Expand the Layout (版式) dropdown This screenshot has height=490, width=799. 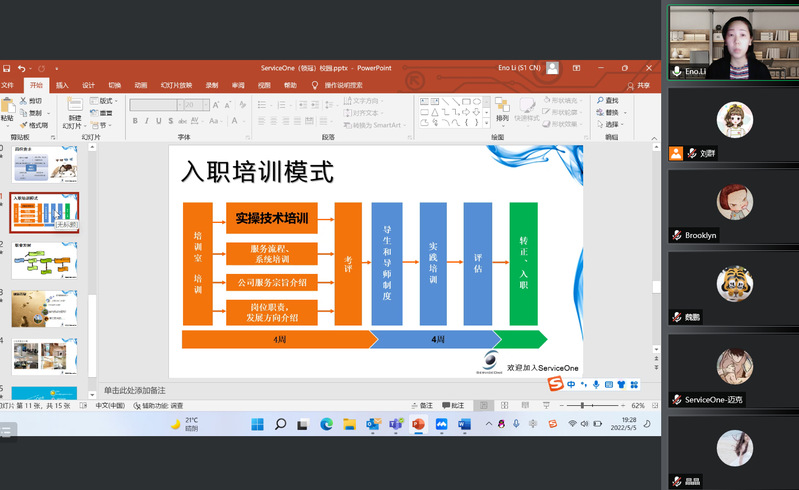(105, 101)
